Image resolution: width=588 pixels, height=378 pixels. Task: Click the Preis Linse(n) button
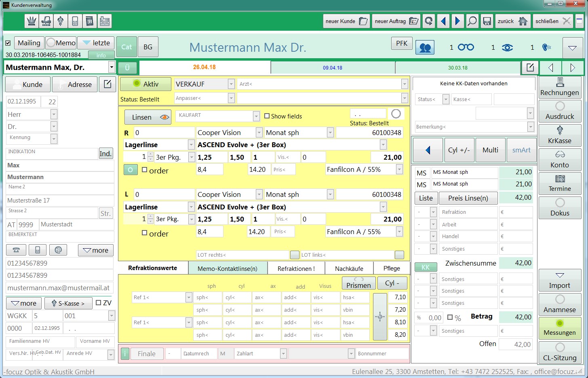coord(468,198)
